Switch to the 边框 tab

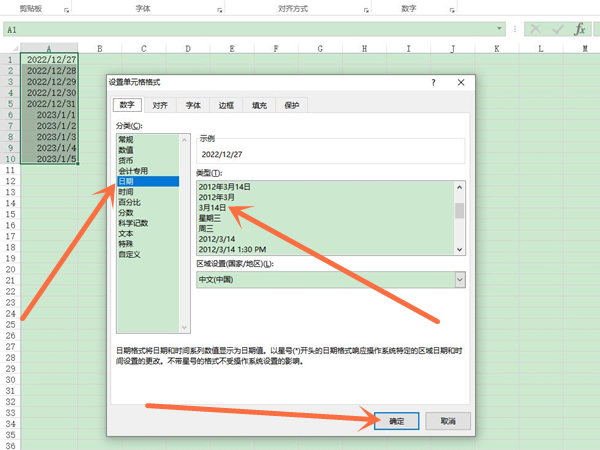pos(225,104)
